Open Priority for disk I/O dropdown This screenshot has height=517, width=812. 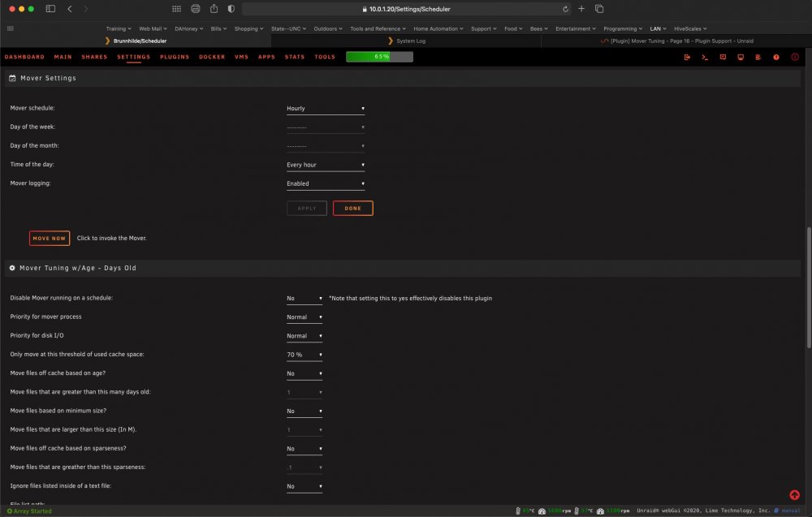tap(304, 336)
